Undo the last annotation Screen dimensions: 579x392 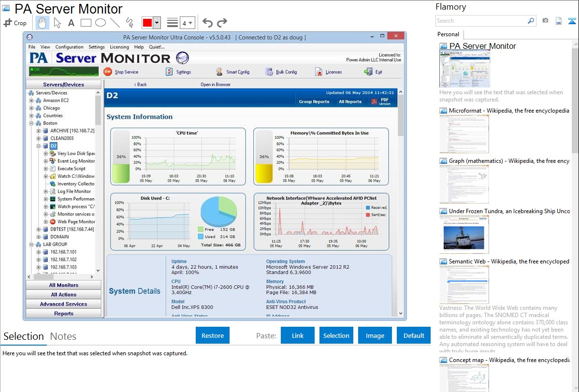(x=207, y=23)
